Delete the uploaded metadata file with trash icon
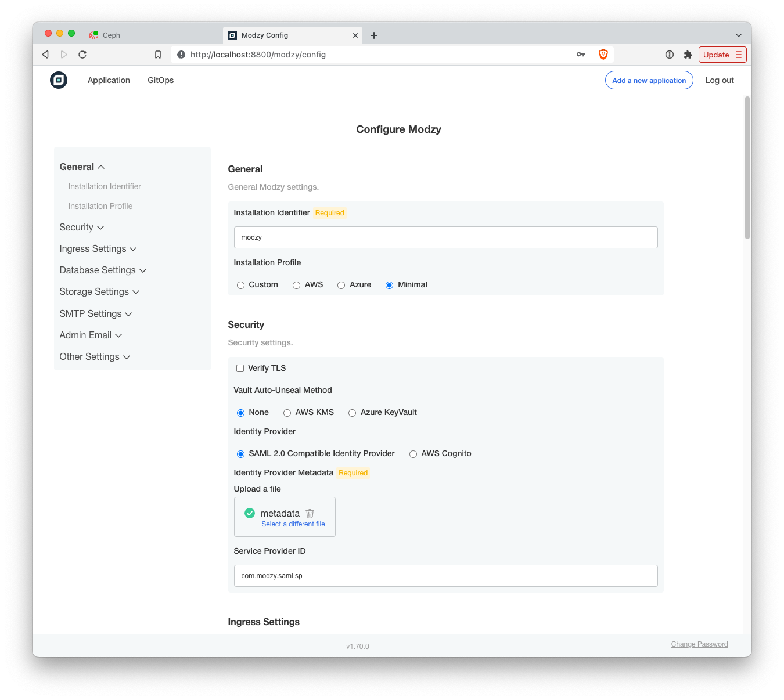784x700 pixels. (310, 514)
